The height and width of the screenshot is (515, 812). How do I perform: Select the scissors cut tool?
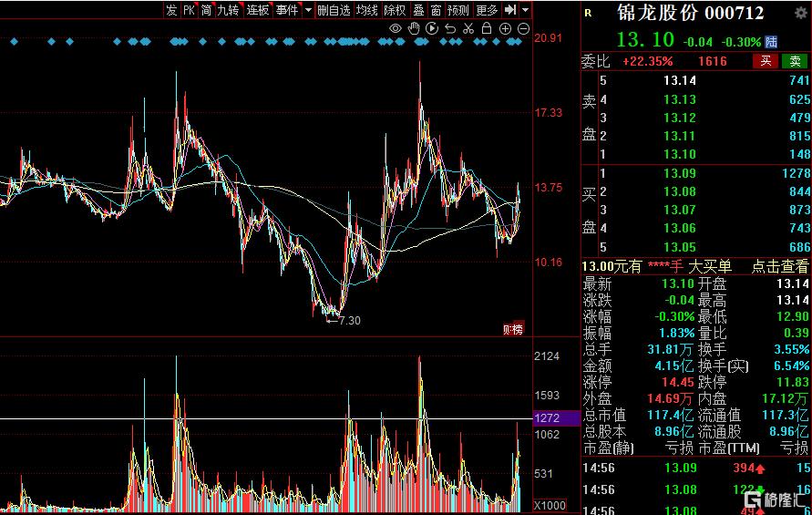pos(468,28)
